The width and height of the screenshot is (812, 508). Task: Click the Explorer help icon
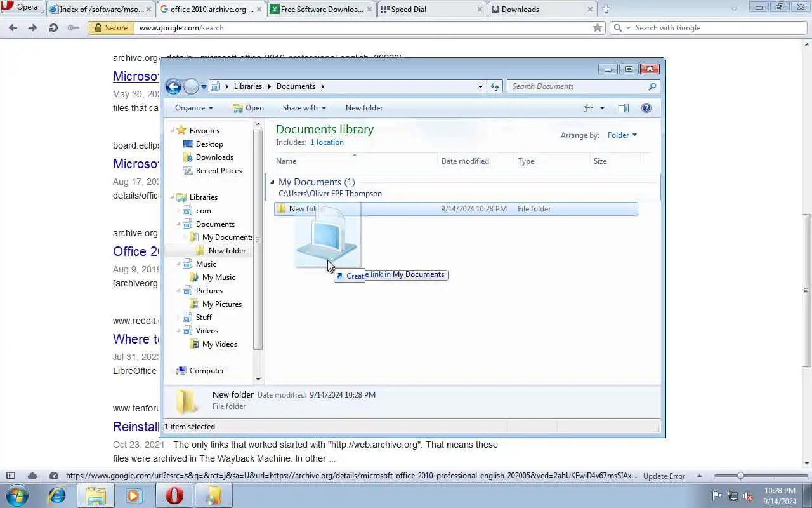coord(646,108)
